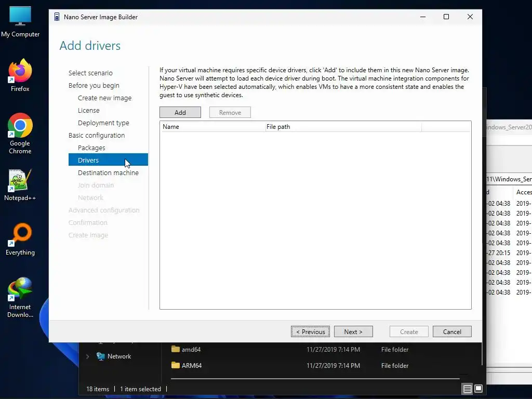Sort drivers list by File path column

343,127
